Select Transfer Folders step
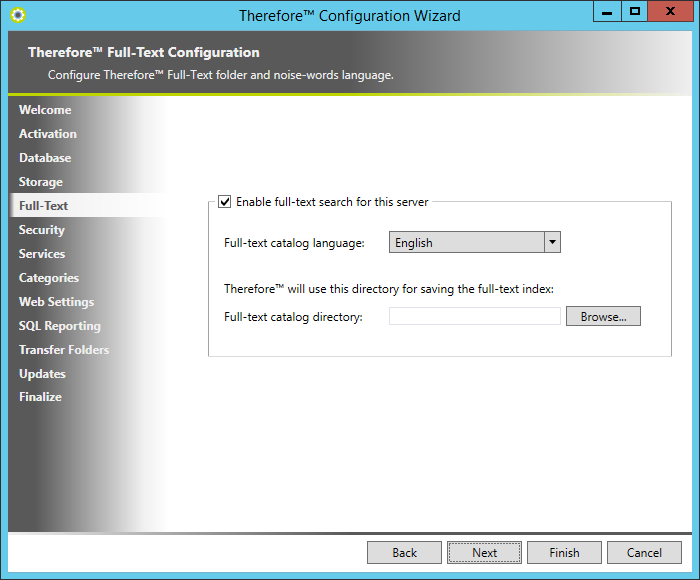 coord(64,350)
